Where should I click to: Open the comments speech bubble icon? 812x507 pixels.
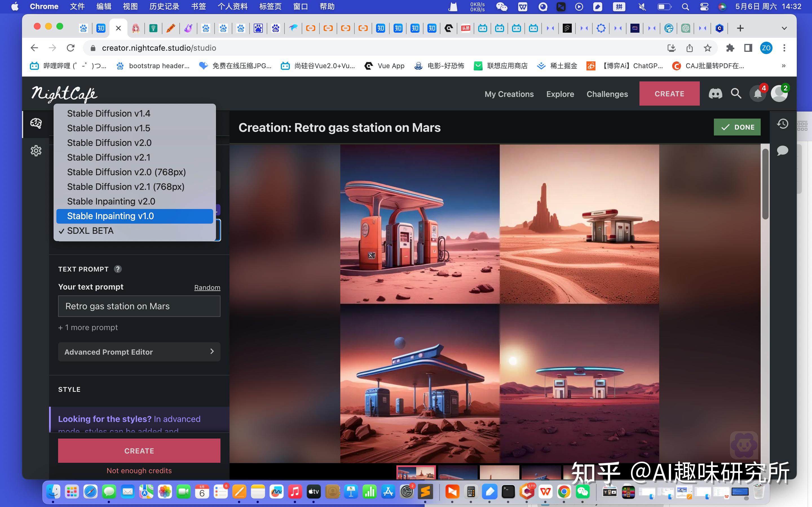[782, 151]
